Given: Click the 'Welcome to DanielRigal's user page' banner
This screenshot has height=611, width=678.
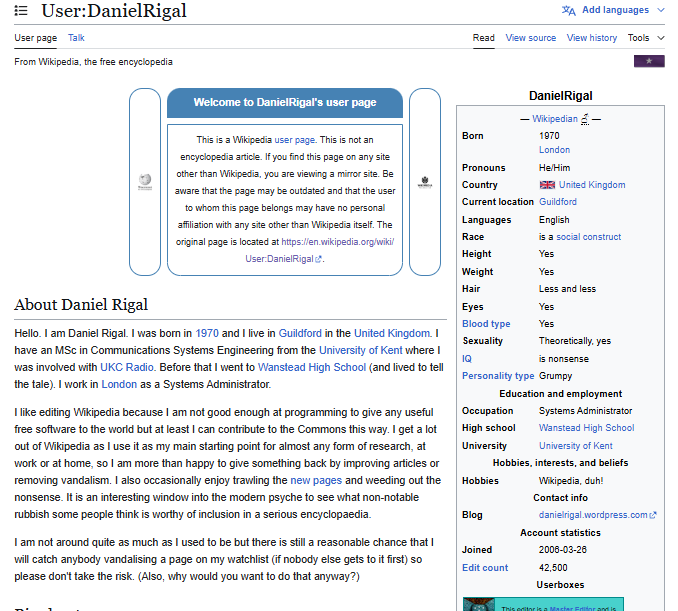Looking at the screenshot, I should (x=285, y=102).
